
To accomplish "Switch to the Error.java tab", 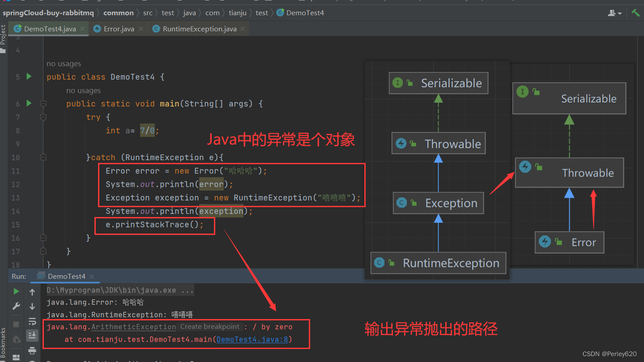I will coord(119,29).
